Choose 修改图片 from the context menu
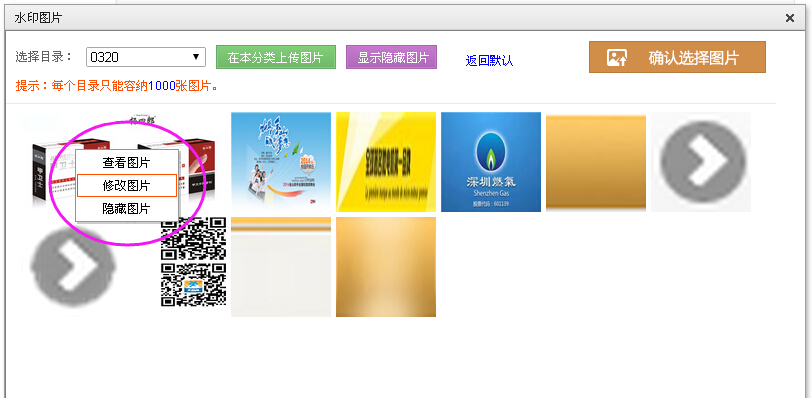This screenshot has height=398, width=812. pyautogui.click(x=126, y=186)
